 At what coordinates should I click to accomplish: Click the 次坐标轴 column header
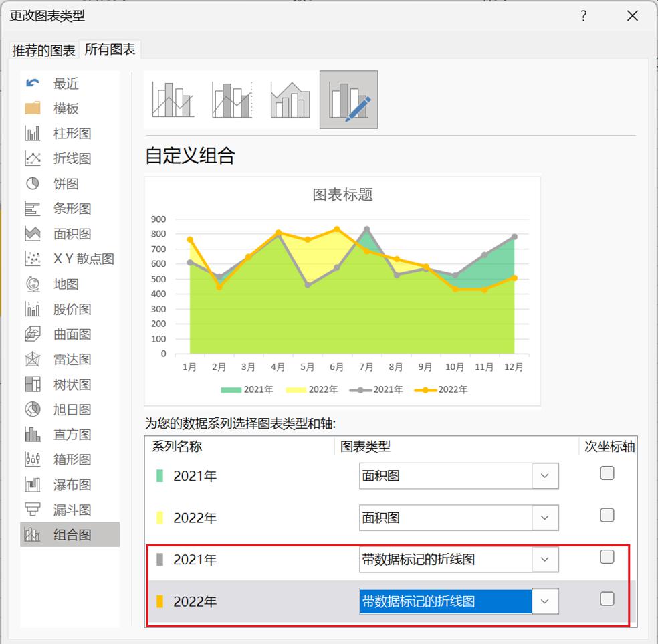(609, 447)
